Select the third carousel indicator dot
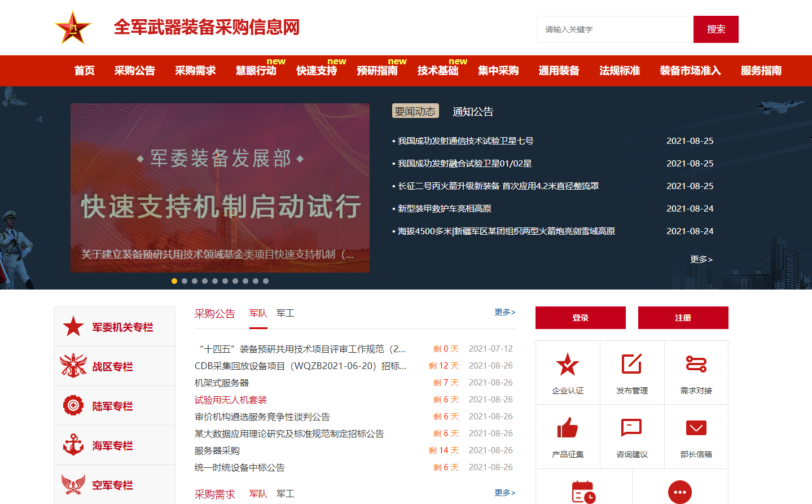This screenshot has width=812, height=504. 195,281
